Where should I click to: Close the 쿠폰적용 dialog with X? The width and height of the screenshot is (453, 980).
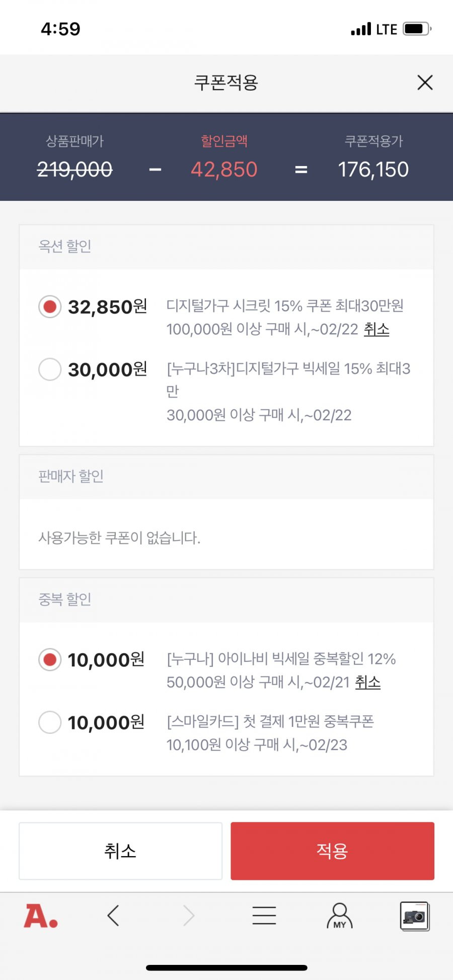pyautogui.click(x=425, y=83)
